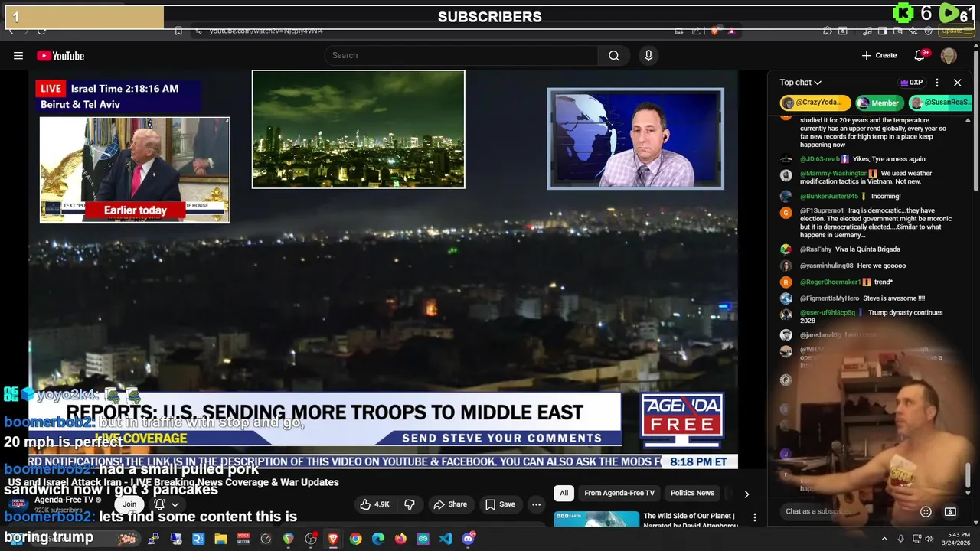Viewport: 980px width, 551px height.
Task: Open the emoji picker in chat input
Action: pos(926,511)
